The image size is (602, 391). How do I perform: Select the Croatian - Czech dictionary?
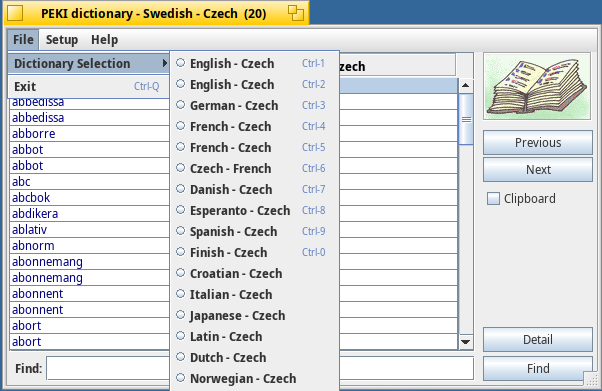pyautogui.click(x=255, y=273)
